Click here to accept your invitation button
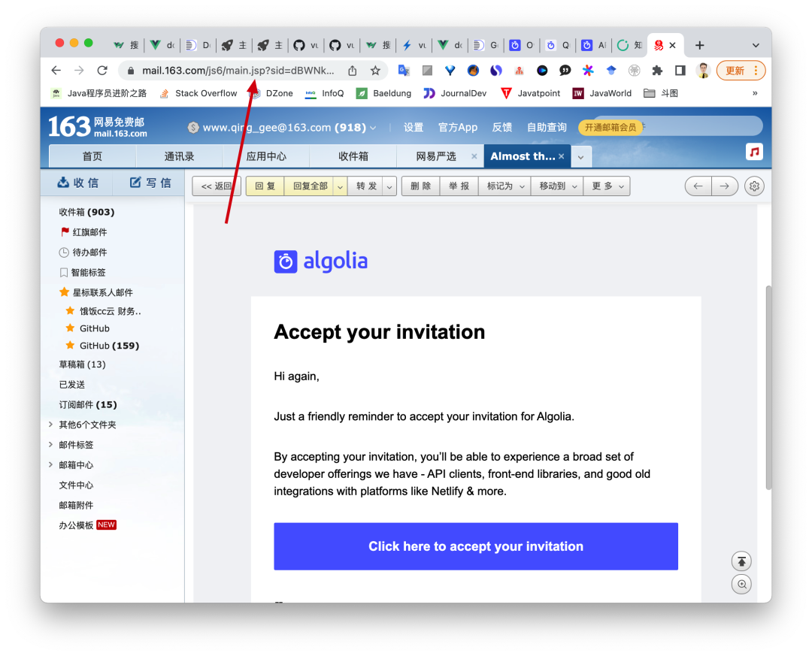 [476, 546]
